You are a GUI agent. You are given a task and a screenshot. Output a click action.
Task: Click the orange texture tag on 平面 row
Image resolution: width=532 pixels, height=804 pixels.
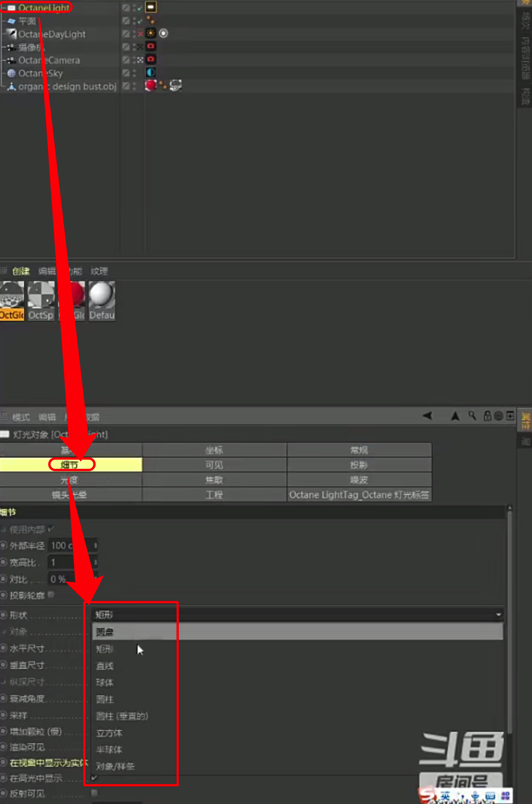coord(151,20)
